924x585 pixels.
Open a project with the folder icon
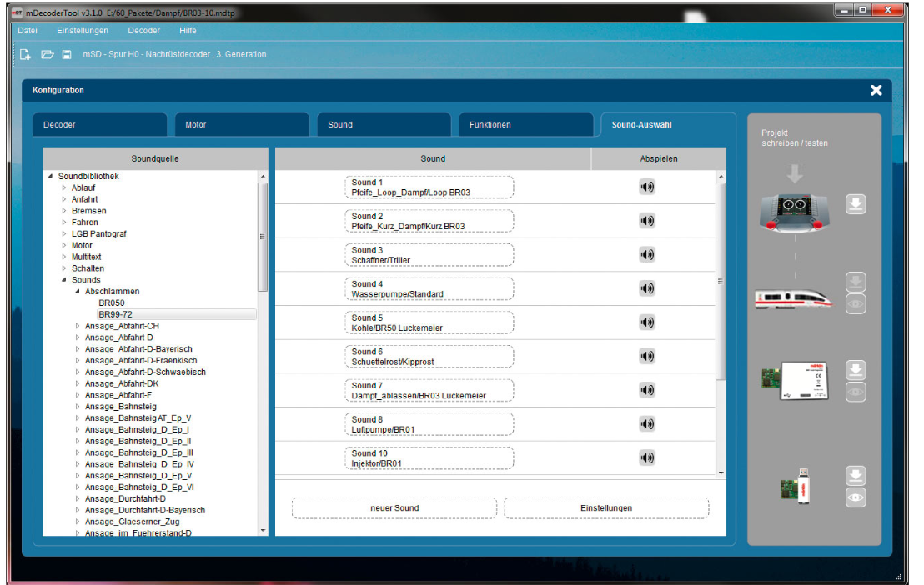point(48,54)
